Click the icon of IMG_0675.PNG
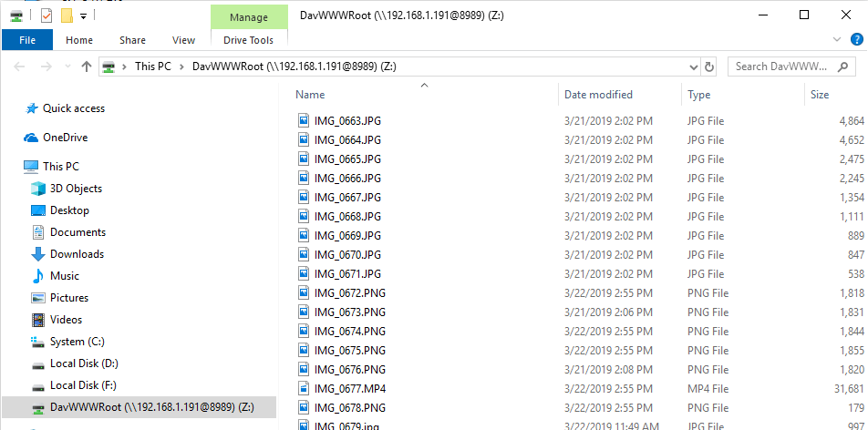Screen dimensions: 868x430 (303, 351)
